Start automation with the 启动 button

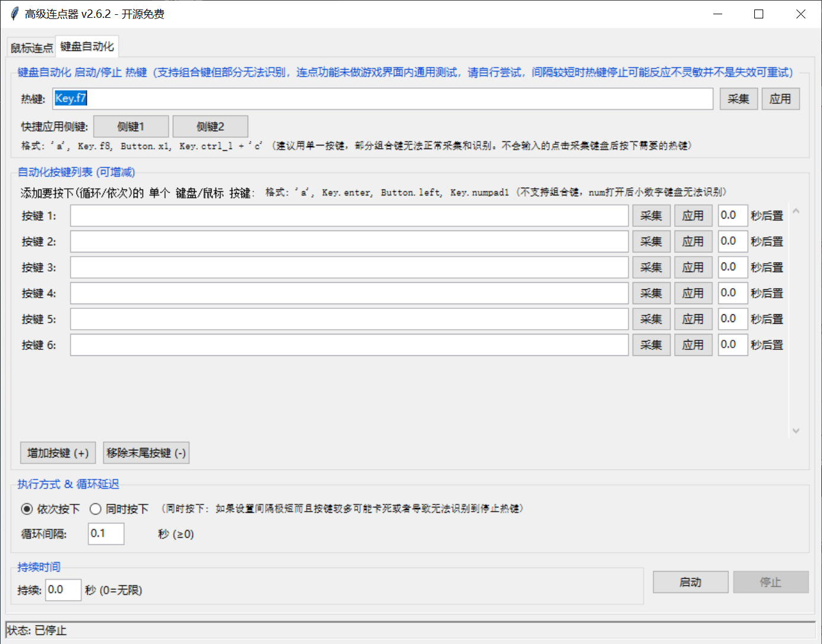click(690, 582)
